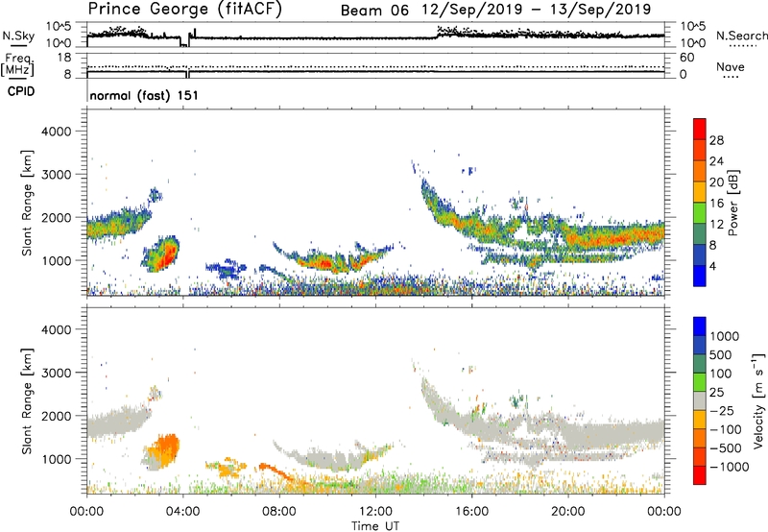
Task: Click the left '10^5' noise axis label
Action: coord(59,26)
